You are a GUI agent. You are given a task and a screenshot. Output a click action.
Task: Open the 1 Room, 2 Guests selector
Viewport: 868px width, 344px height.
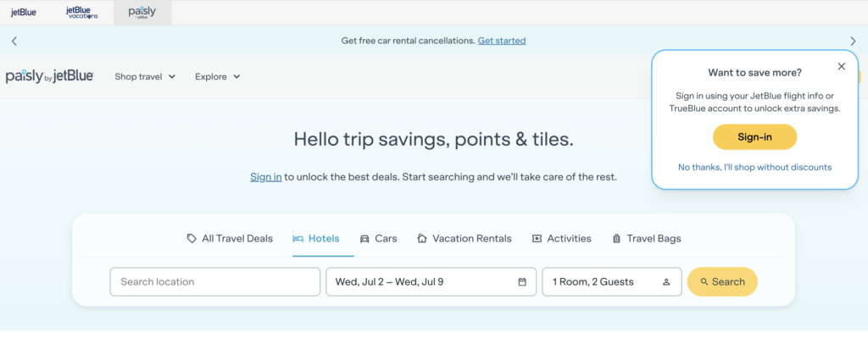point(612,282)
